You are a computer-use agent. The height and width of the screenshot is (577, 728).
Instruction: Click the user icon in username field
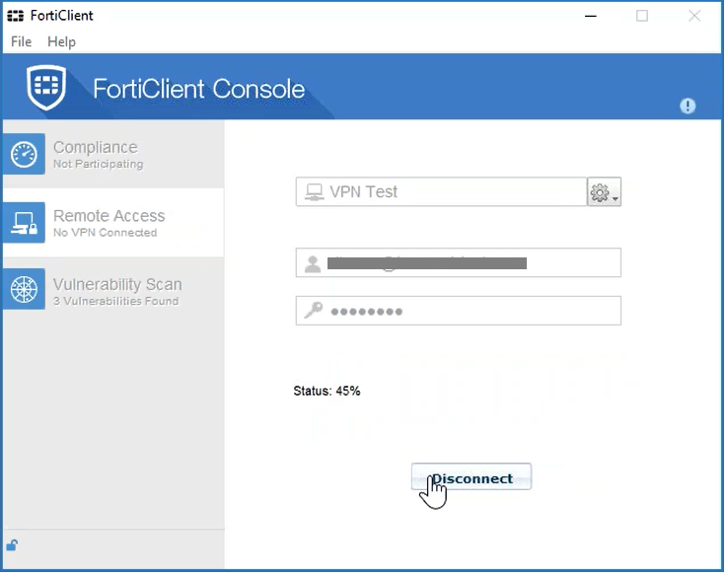click(313, 263)
